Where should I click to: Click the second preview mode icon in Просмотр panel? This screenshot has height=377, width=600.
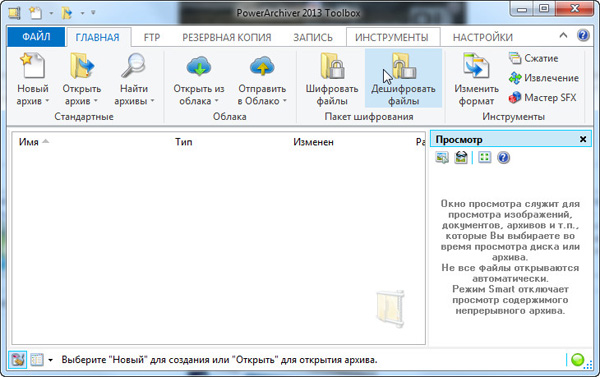point(461,157)
